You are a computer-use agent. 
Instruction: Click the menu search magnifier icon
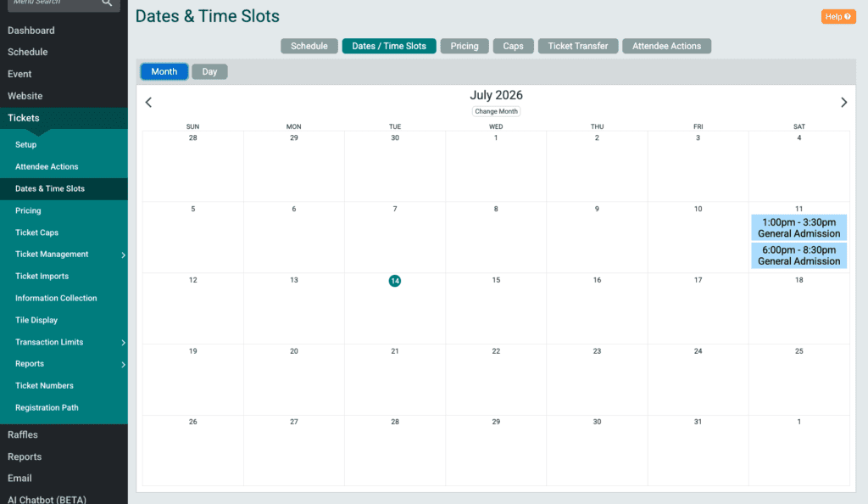107,3
